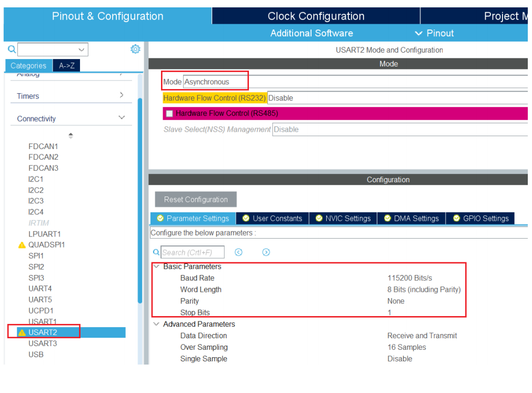
Task: Switch to Clock Configuration tab
Action: click(x=316, y=16)
